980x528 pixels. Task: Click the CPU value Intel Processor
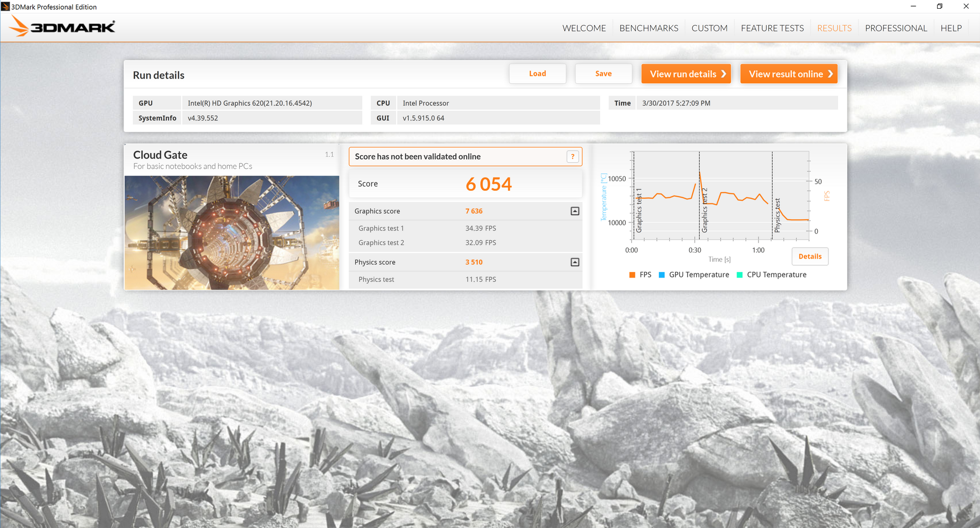[x=426, y=103]
